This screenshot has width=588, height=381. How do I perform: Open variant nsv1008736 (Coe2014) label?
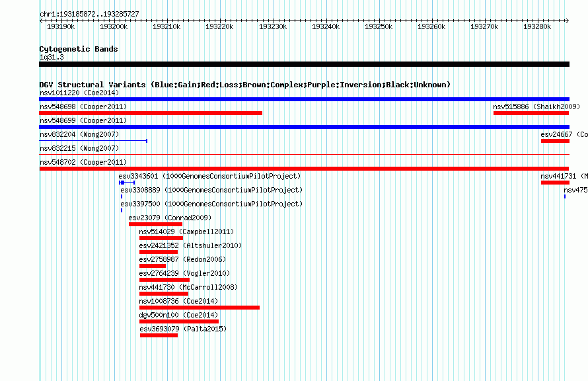coord(178,301)
